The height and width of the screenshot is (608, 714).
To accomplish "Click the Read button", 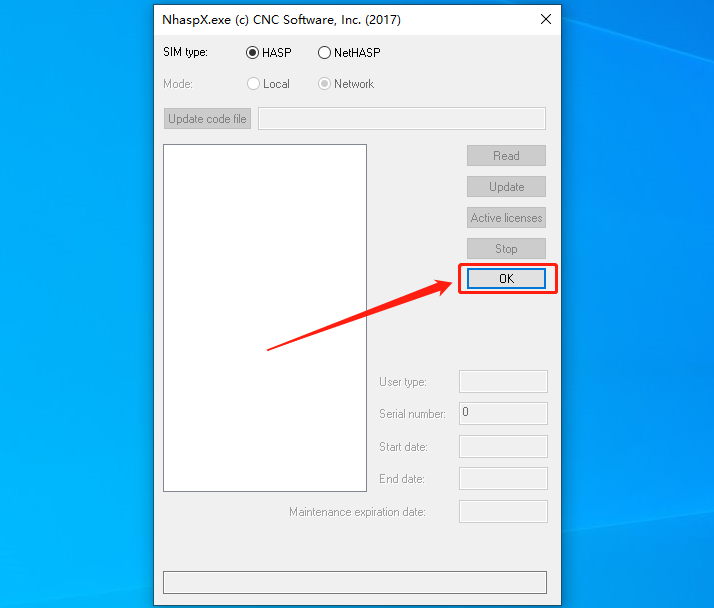I will click(506, 156).
